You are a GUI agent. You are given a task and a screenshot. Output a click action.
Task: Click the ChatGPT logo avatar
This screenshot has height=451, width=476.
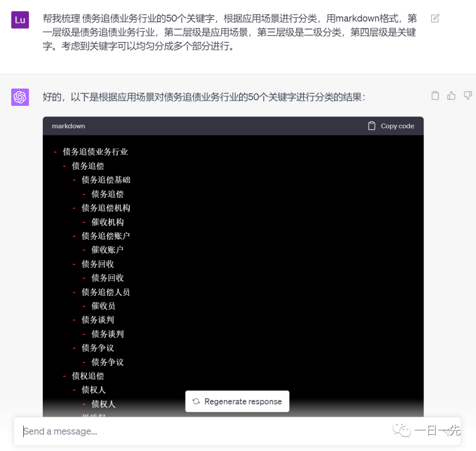20,97
